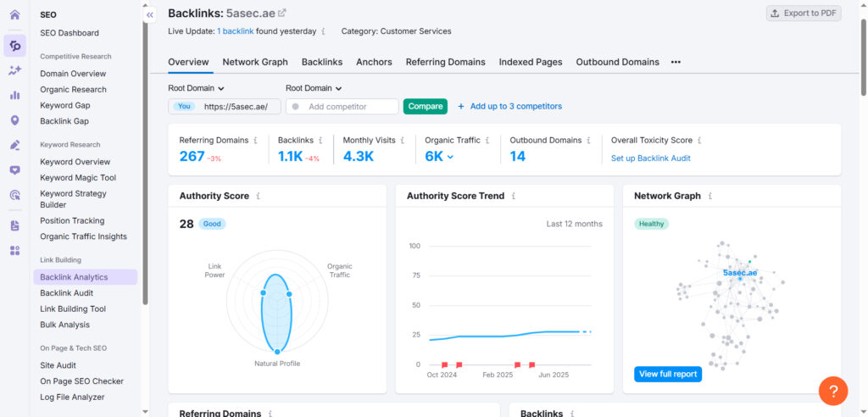Open Position Tracking in sidebar

pyautogui.click(x=72, y=220)
